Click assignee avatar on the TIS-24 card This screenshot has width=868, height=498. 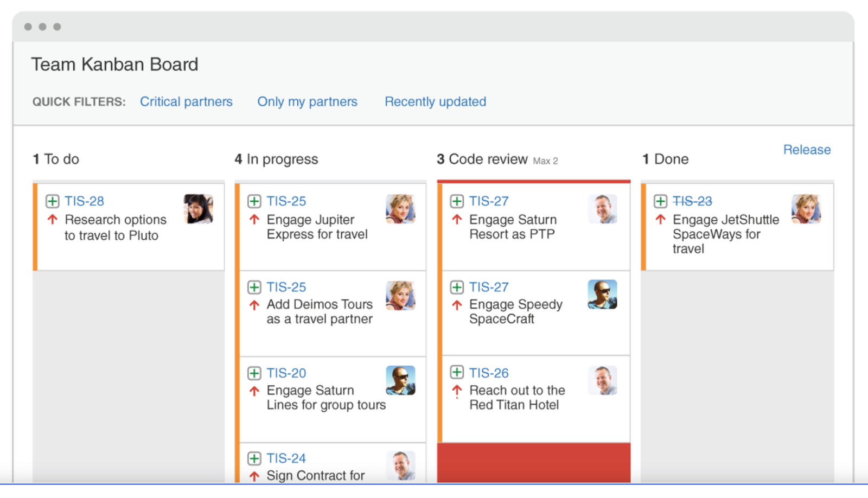click(x=400, y=465)
